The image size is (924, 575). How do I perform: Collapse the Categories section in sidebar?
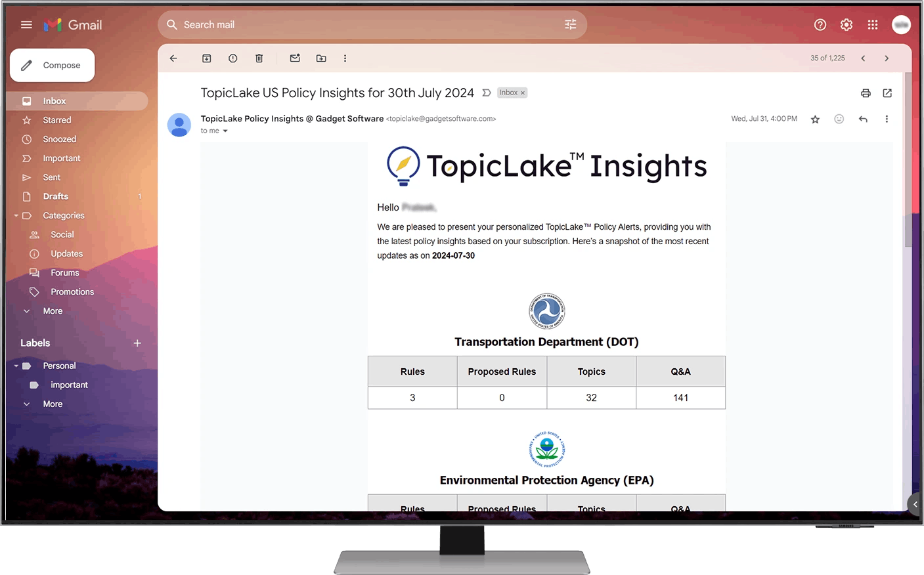[16, 215]
